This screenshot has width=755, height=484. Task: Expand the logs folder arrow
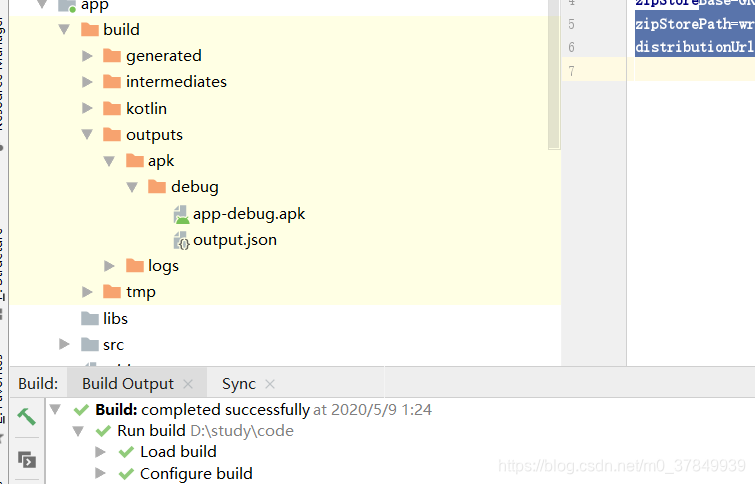(x=109, y=266)
